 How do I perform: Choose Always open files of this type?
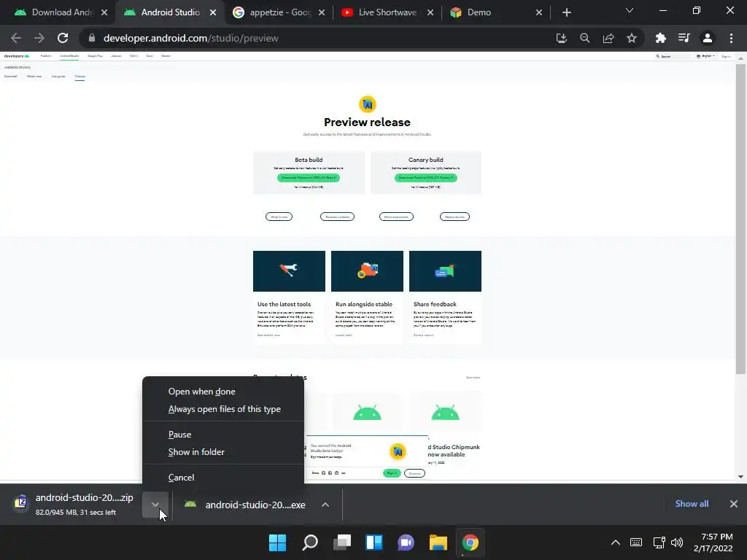tap(223, 409)
